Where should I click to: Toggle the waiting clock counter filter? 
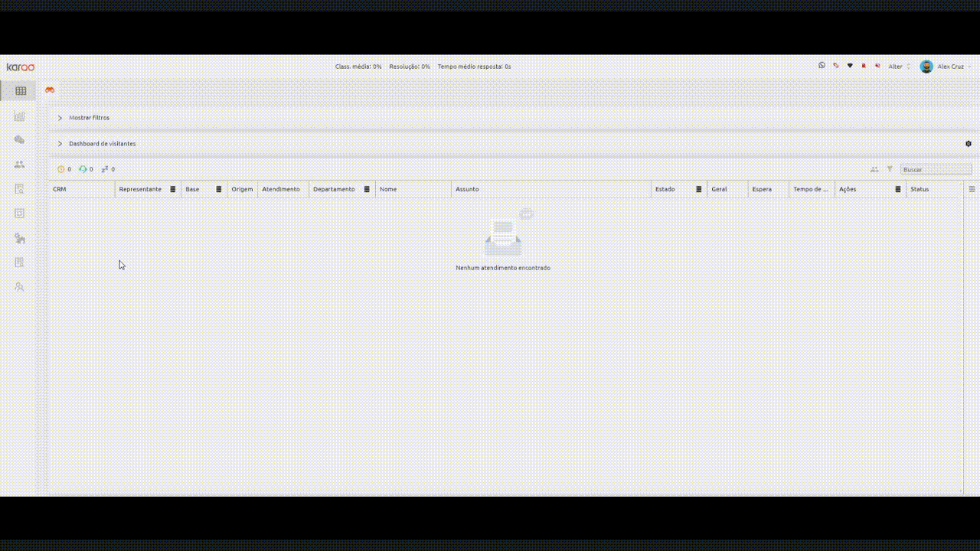click(64, 169)
